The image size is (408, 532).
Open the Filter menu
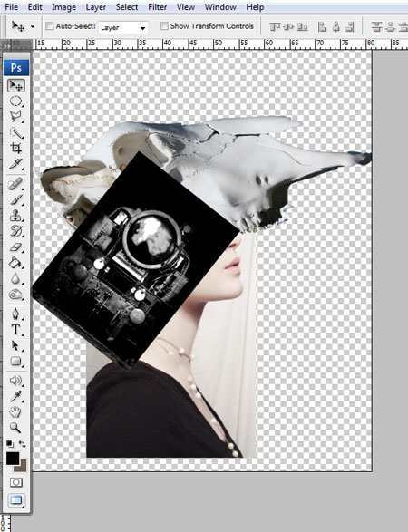[x=157, y=6]
